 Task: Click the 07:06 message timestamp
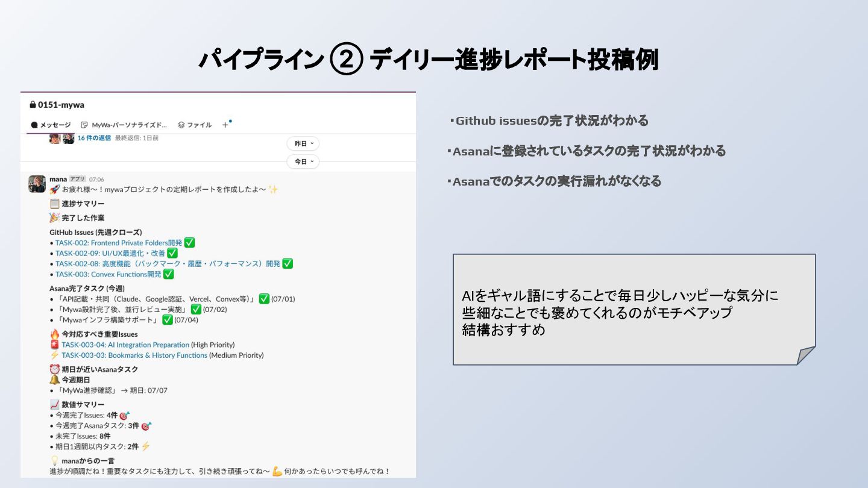[96, 179]
